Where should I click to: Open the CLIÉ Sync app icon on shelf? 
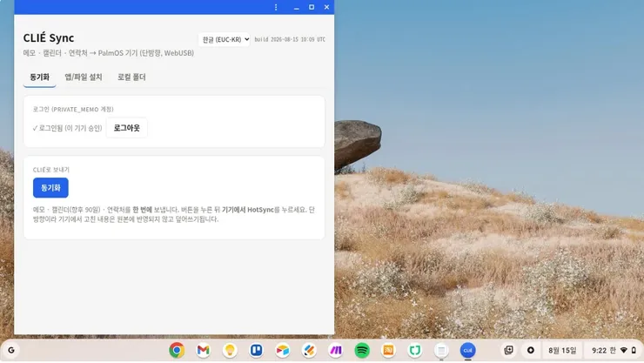point(468,350)
